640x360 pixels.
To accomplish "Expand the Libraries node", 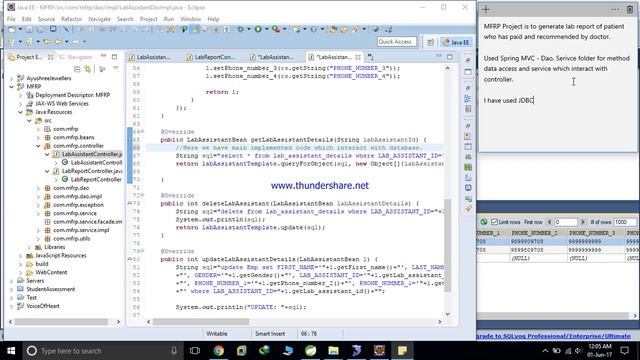I will tap(29, 247).
